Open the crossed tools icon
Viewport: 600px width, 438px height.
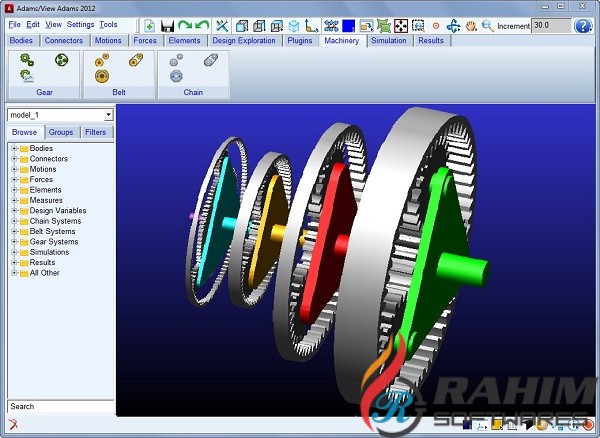(x=222, y=26)
